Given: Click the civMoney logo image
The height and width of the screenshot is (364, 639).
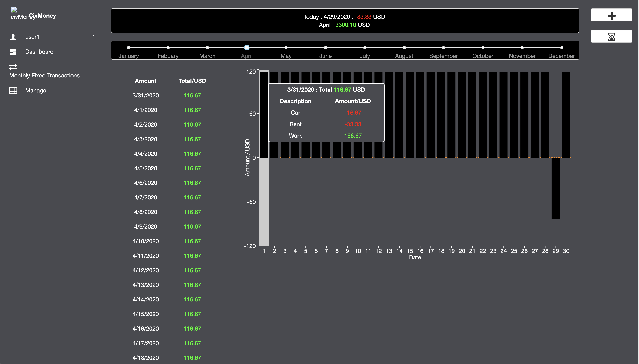Looking at the screenshot, I should click(x=14, y=10).
